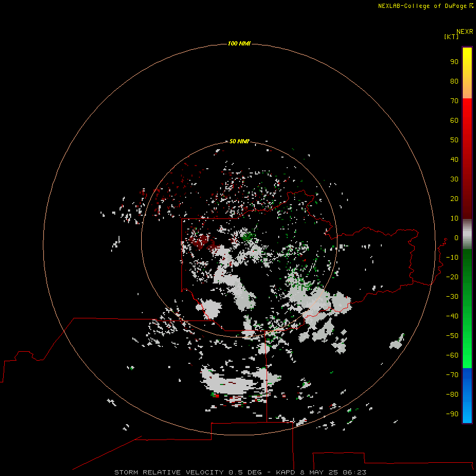The width and height of the screenshot is (476, 476).
Task: Click the yellow top segment of color bar
Action: (467, 73)
